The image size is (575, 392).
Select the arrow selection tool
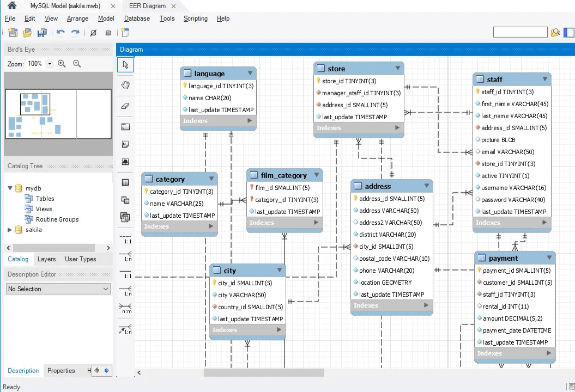(125, 64)
